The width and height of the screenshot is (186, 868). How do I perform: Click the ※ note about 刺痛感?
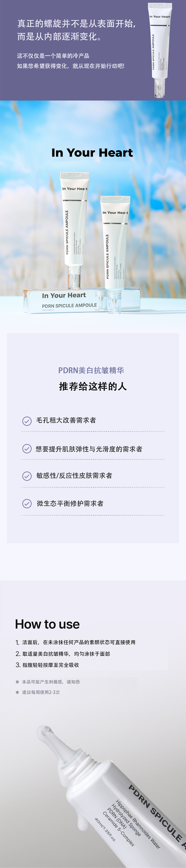click(x=48, y=682)
